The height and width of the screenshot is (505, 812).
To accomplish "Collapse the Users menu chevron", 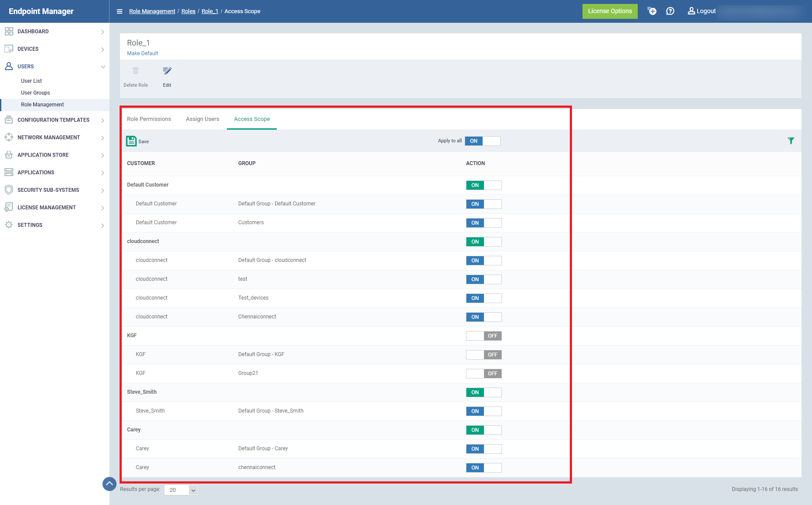I will click(103, 67).
